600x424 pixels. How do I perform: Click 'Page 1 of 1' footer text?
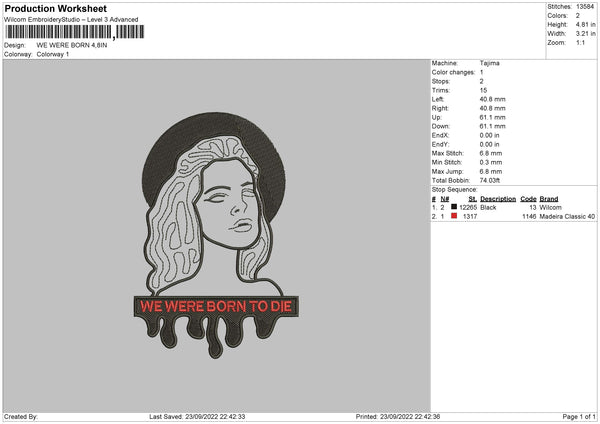[x=579, y=416]
